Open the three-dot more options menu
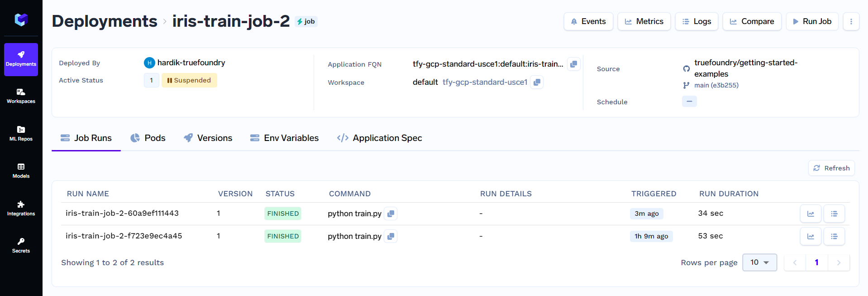This screenshot has height=296, width=868. 851,21
